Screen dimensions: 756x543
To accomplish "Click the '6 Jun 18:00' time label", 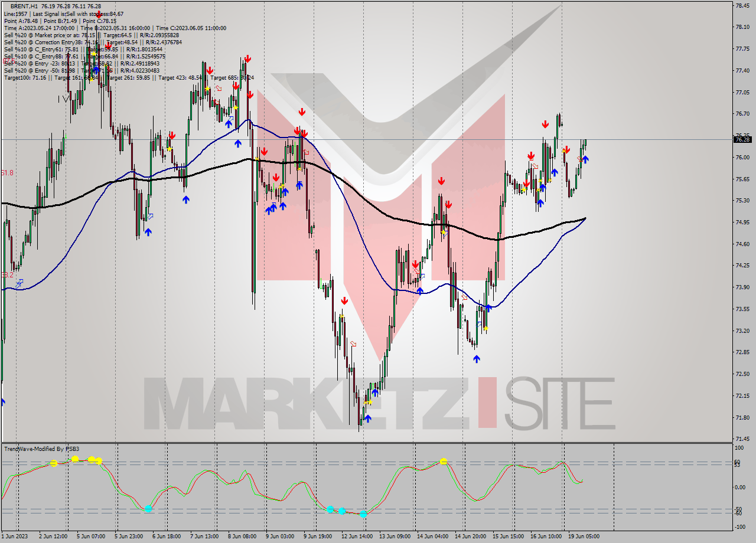I will 166,537.
